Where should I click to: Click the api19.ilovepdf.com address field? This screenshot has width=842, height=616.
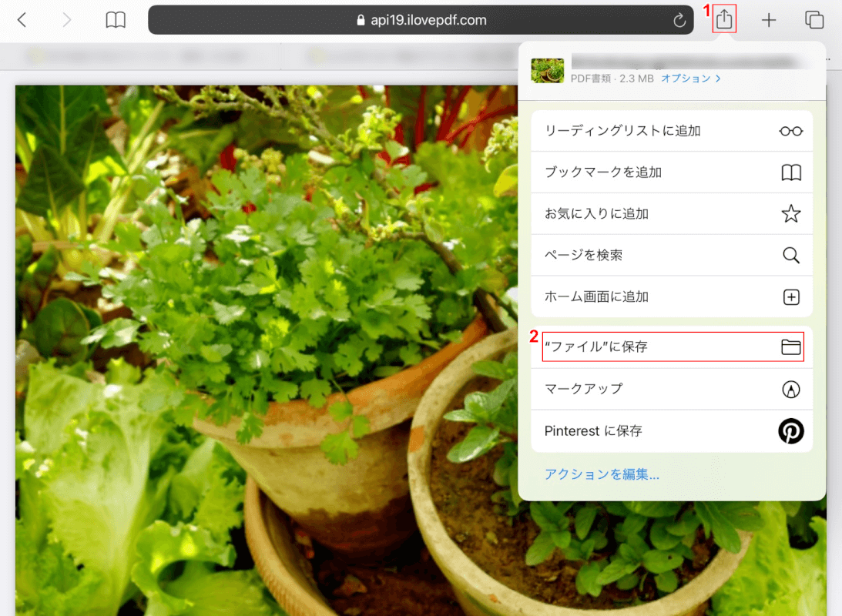pyautogui.click(x=421, y=20)
